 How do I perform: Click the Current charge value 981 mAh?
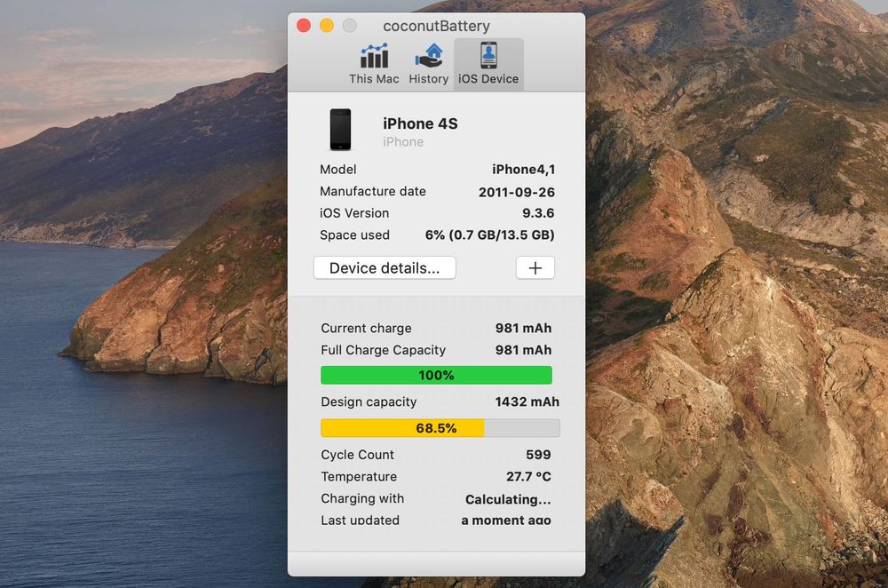coord(523,328)
